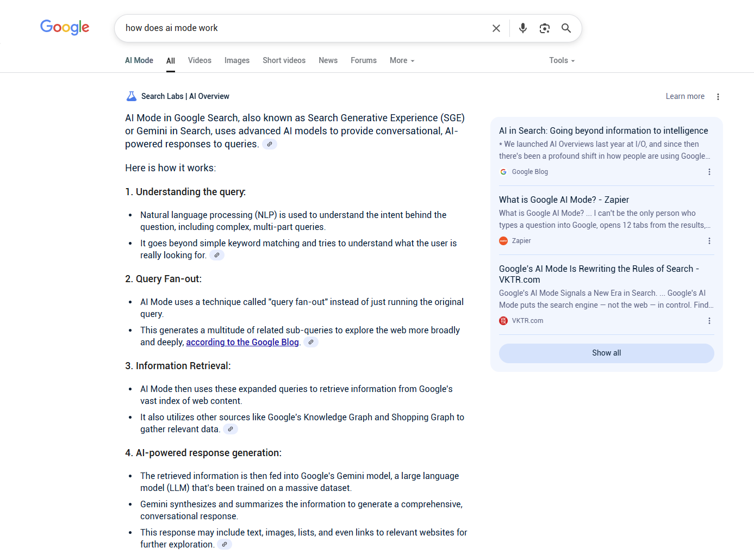Screen dimensions: 754x560
Task: Click source link icon after 'further exploration'
Action: [x=225, y=544]
